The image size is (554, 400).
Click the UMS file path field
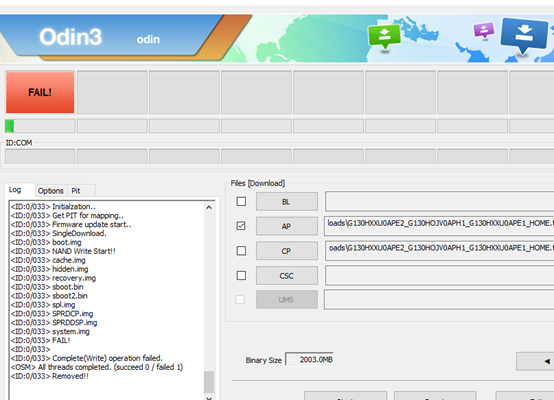pyautogui.click(x=439, y=300)
